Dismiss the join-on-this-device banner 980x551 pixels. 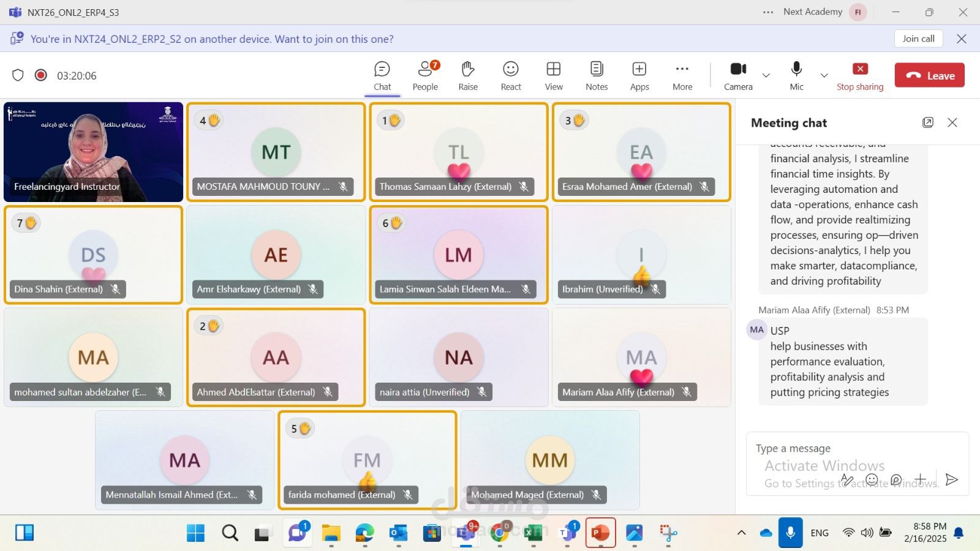click(962, 39)
